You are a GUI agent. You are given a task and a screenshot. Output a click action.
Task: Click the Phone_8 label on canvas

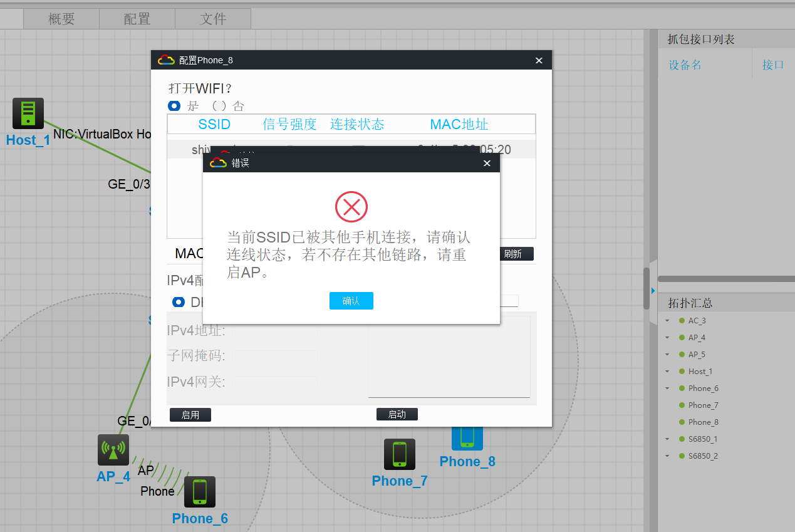coord(467,461)
